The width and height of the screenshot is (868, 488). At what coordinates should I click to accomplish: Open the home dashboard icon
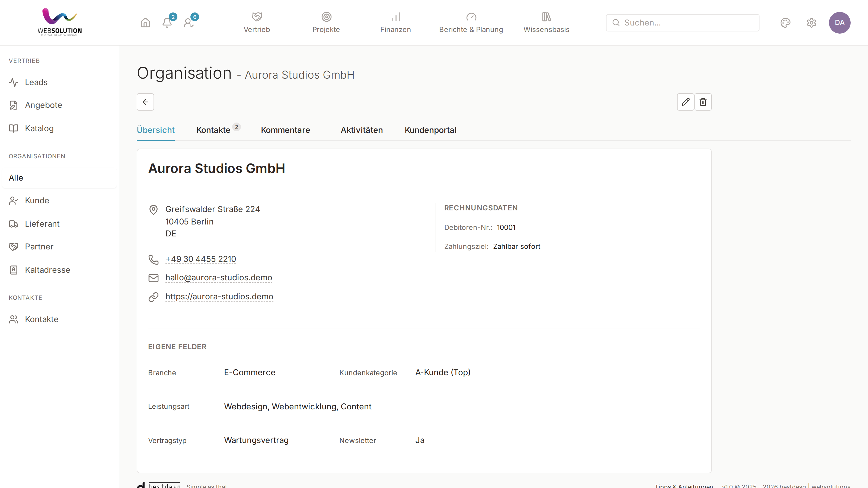click(145, 23)
